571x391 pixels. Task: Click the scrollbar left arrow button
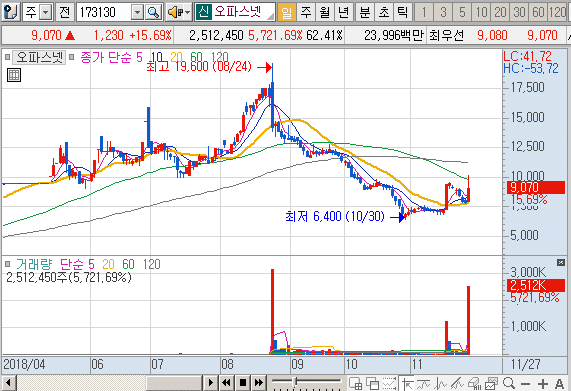click(9, 383)
